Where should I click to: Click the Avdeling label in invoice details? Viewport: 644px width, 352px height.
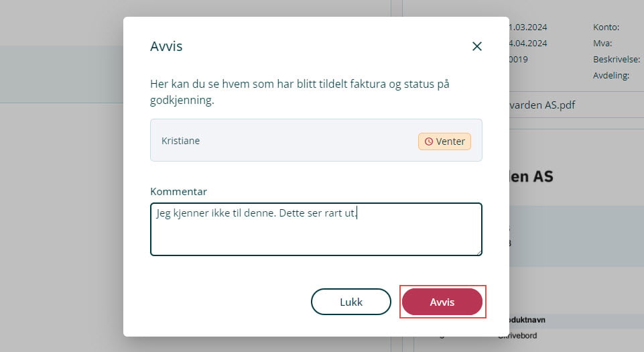pos(611,76)
